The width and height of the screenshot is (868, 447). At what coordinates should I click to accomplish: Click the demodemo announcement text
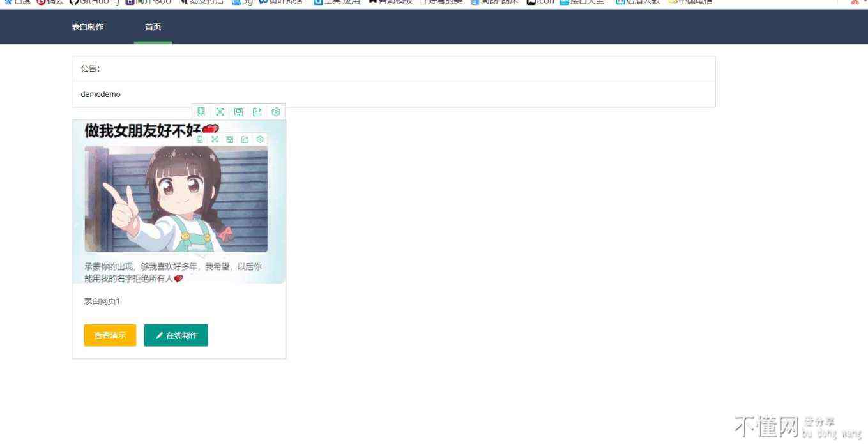tap(100, 95)
